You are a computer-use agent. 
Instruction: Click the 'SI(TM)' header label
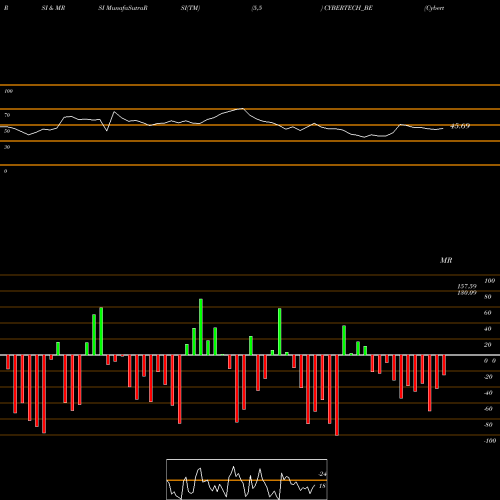(190, 8)
